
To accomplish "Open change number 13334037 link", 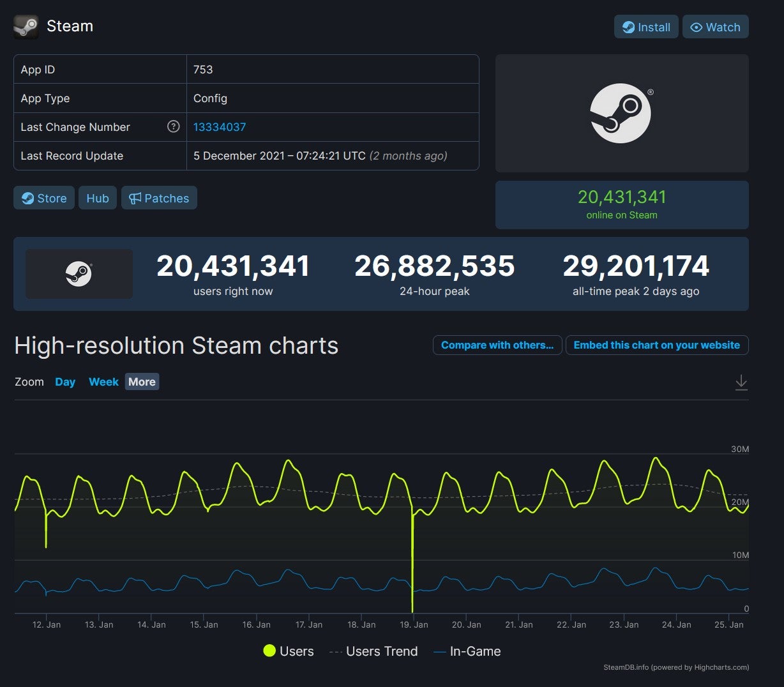I will 220,127.
